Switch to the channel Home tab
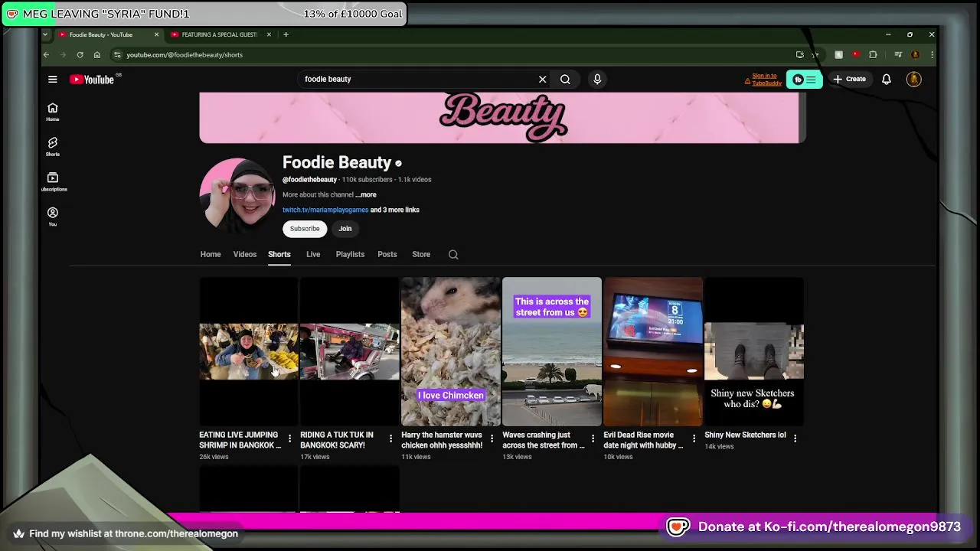The image size is (980, 551). (x=211, y=254)
